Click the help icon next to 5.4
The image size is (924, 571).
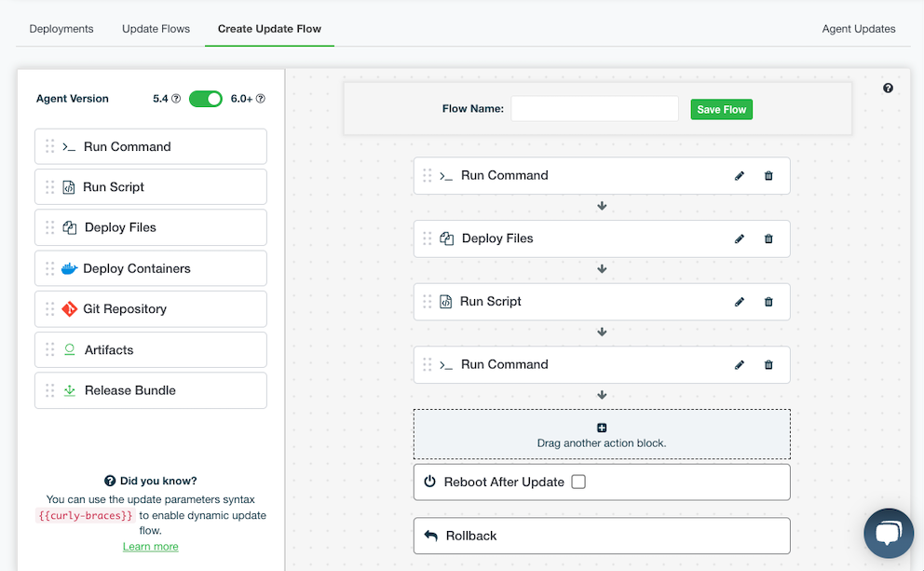click(176, 99)
